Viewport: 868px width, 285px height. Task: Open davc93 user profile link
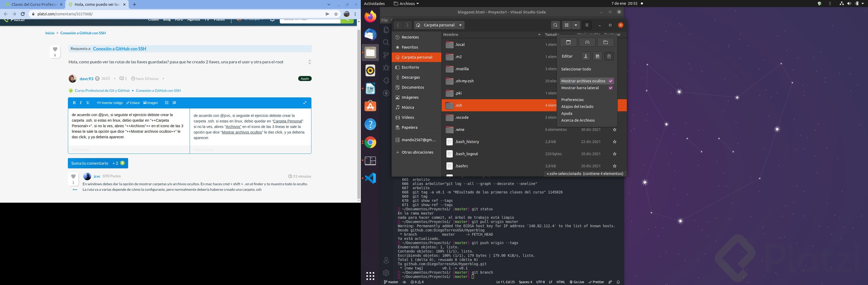tap(86, 79)
